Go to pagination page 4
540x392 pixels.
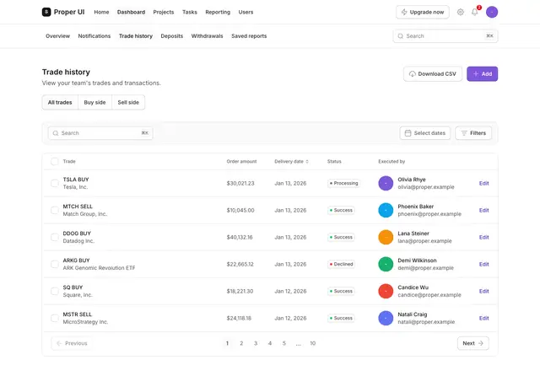coord(270,343)
